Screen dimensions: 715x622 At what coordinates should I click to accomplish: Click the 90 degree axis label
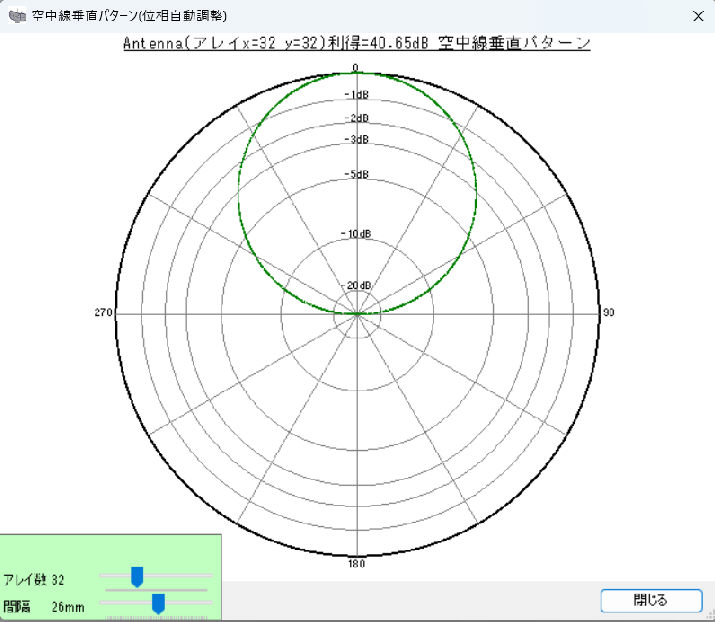pyautogui.click(x=607, y=313)
